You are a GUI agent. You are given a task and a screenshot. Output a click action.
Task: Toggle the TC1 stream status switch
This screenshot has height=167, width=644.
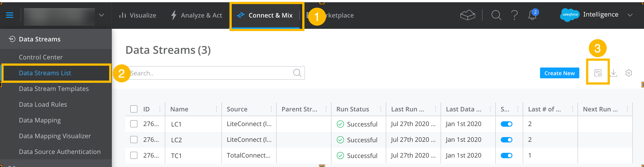tap(507, 156)
